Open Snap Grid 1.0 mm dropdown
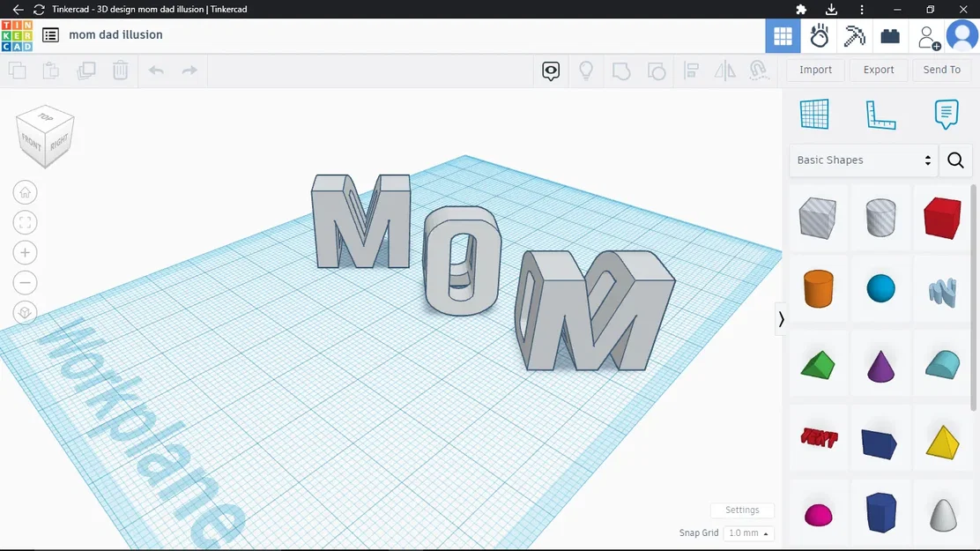 749,532
